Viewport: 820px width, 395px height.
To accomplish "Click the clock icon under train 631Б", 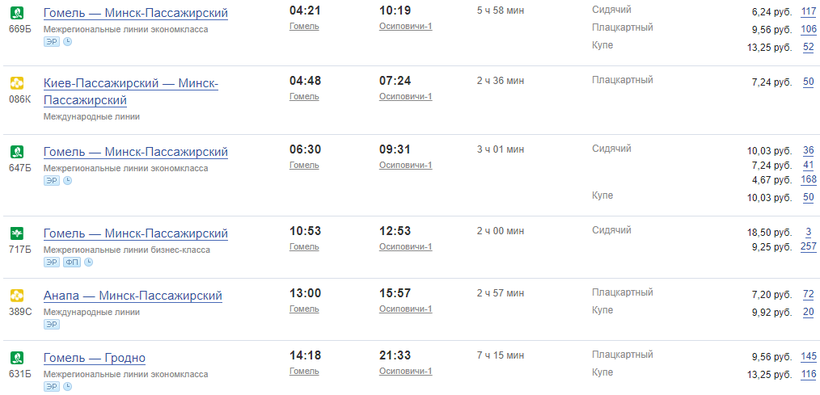I will pos(67,387).
